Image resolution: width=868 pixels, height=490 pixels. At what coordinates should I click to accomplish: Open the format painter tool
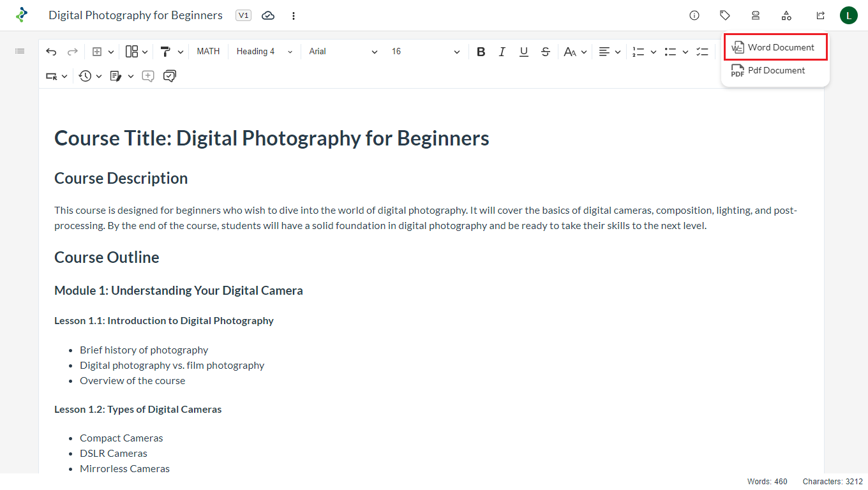165,52
